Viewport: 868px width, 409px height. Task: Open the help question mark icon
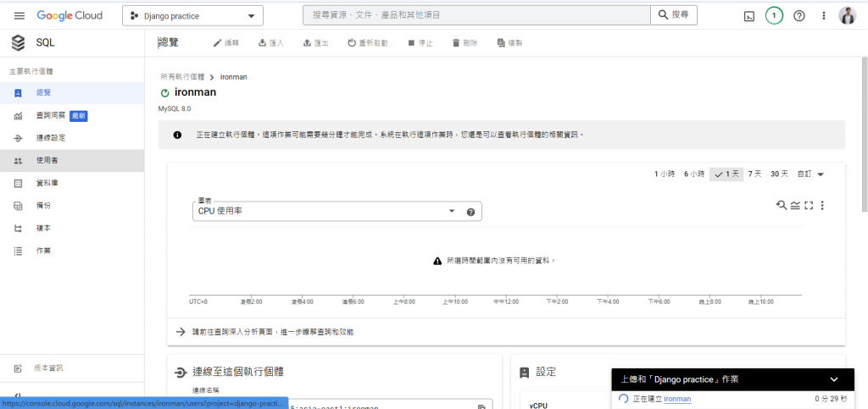tap(798, 16)
